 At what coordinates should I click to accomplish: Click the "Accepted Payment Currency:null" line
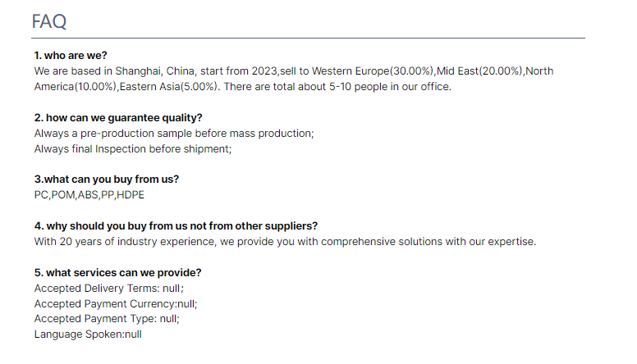coord(116,303)
